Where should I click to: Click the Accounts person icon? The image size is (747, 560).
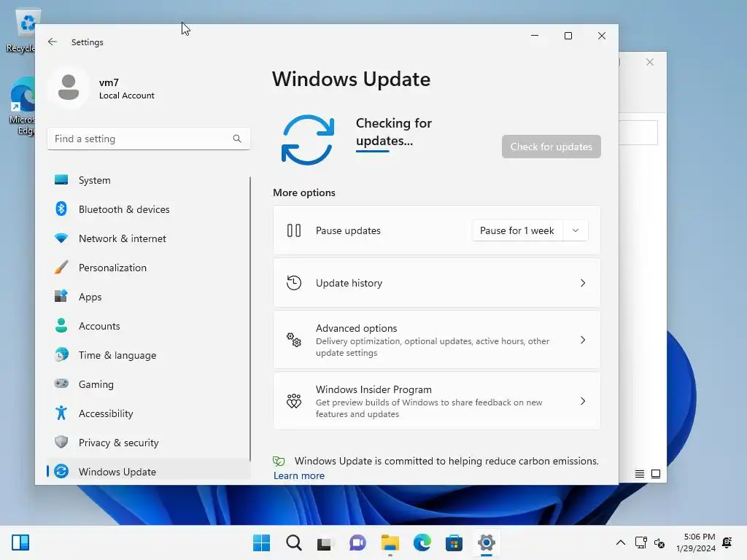click(x=61, y=325)
